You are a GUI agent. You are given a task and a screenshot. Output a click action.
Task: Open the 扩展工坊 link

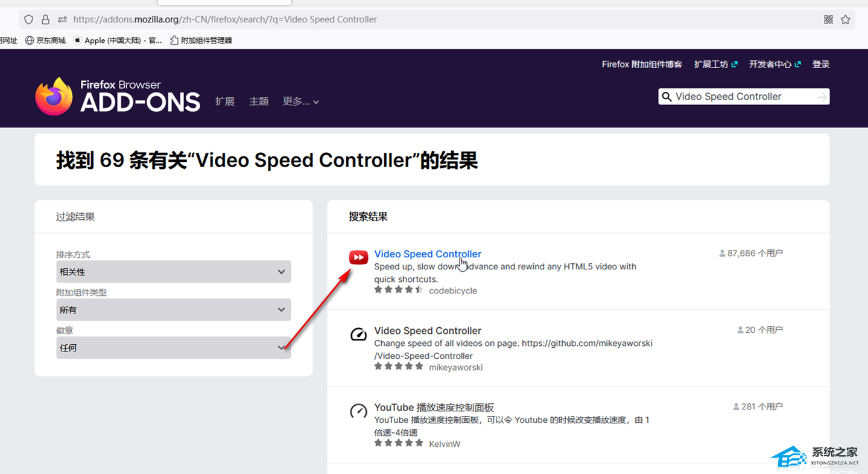[715, 64]
